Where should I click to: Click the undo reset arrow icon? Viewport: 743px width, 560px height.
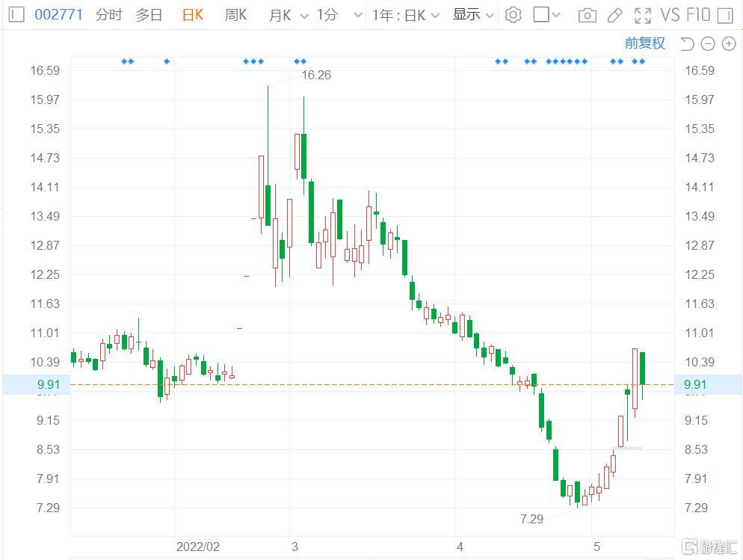click(687, 43)
